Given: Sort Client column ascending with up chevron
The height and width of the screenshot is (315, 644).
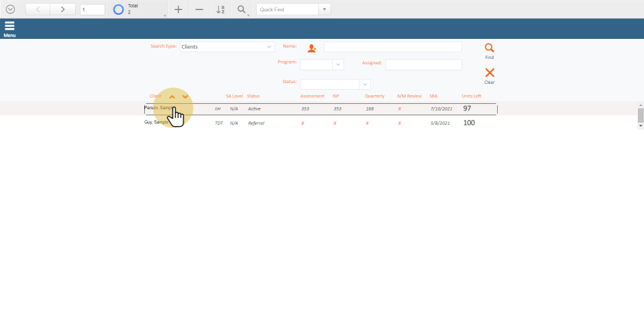Looking at the screenshot, I should pyautogui.click(x=172, y=97).
